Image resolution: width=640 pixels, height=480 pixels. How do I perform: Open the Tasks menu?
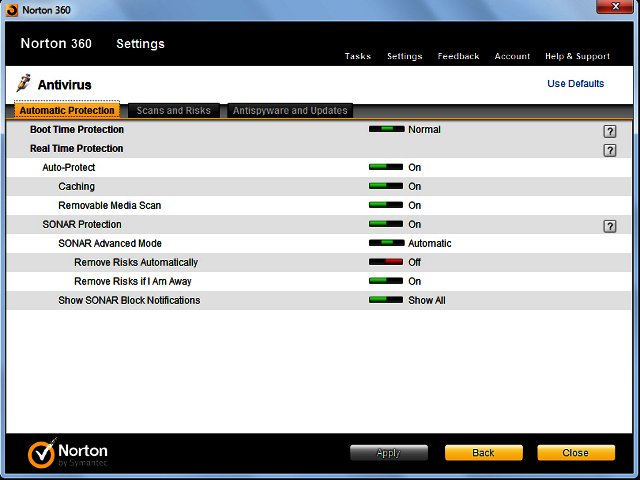[358, 56]
